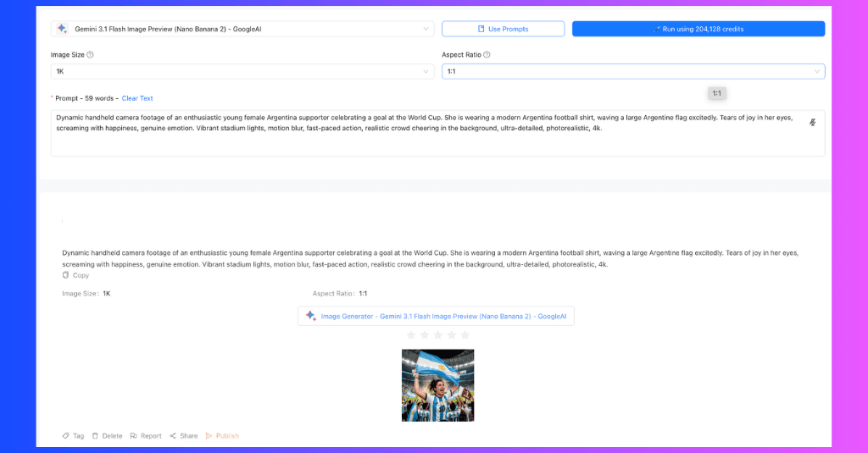Rate result four stars
Screen dimensions: 868x453
click(451, 335)
